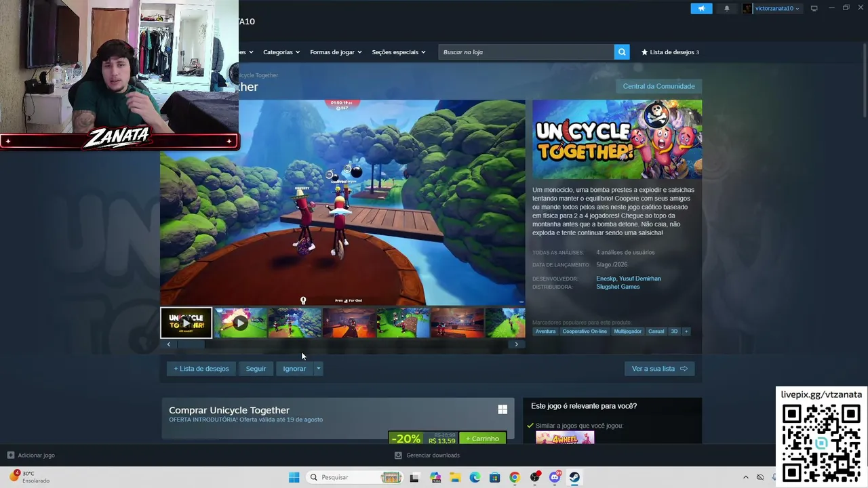Image resolution: width=868 pixels, height=488 pixels.
Task: Launch Microsoft Edge from the taskbar
Action: click(x=475, y=477)
